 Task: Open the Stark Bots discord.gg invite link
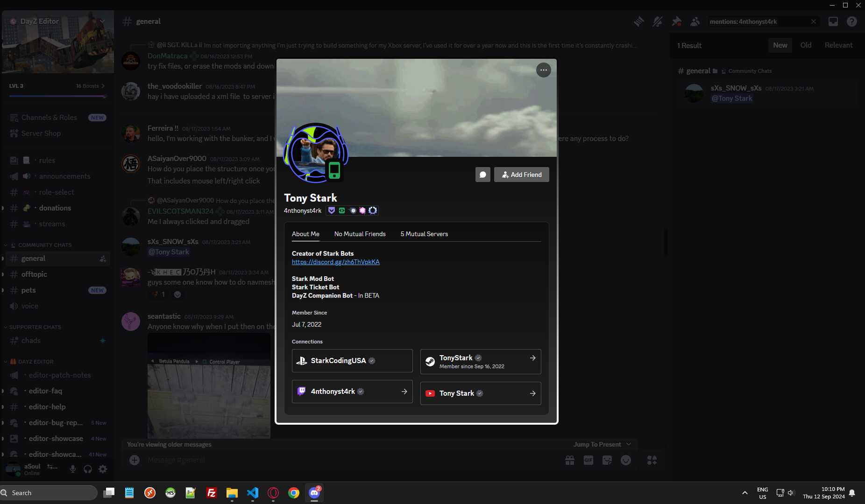pyautogui.click(x=336, y=262)
